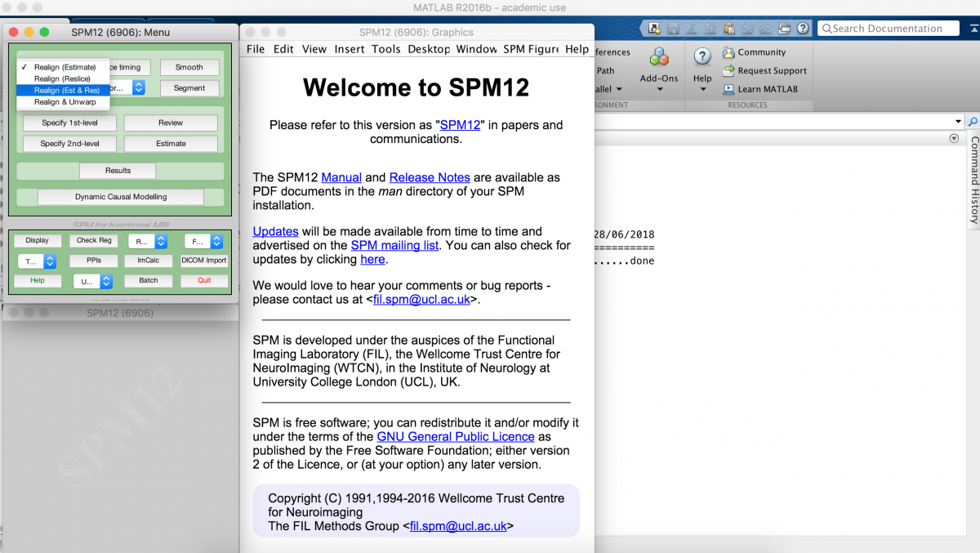Click the Save icon in MATLAB toolbar
The height and width of the screenshot is (553, 980).
tap(673, 29)
